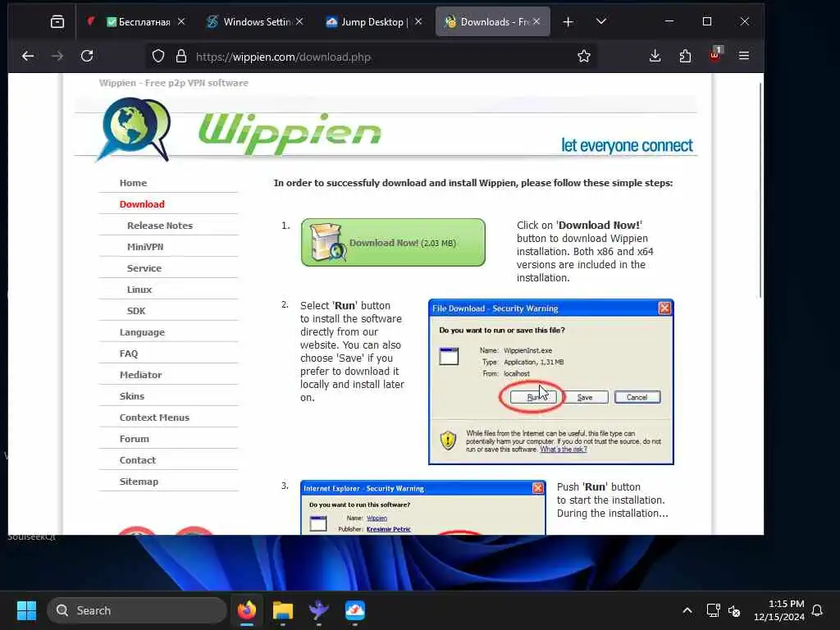840x630 pixels.
Task: Open red extension icon with badge
Action: 715,55
